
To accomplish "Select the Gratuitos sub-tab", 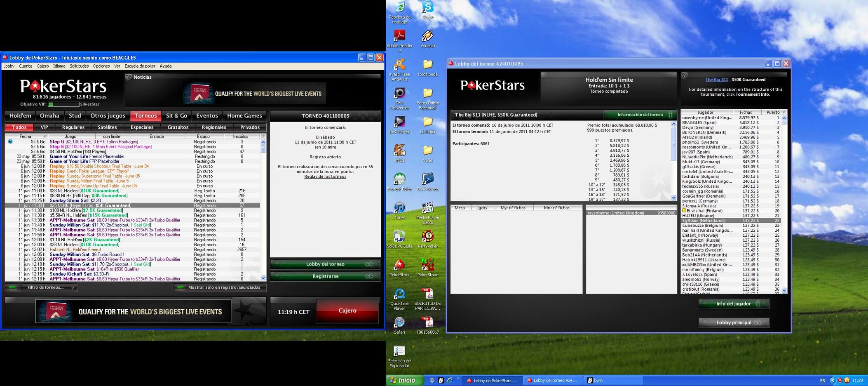I will (178, 127).
